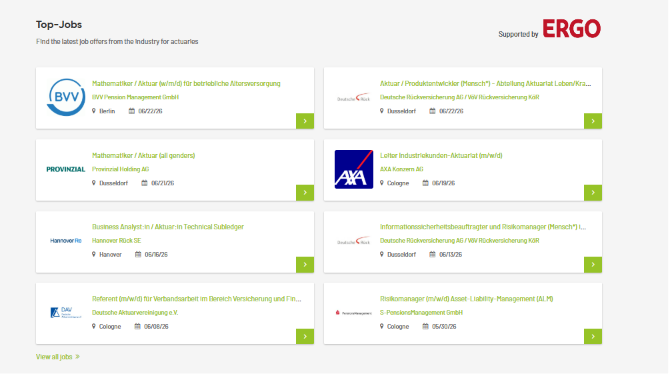Click AXA Konzern AG company name
Viewport: 669px width, 374px height.
coord(401,169)
